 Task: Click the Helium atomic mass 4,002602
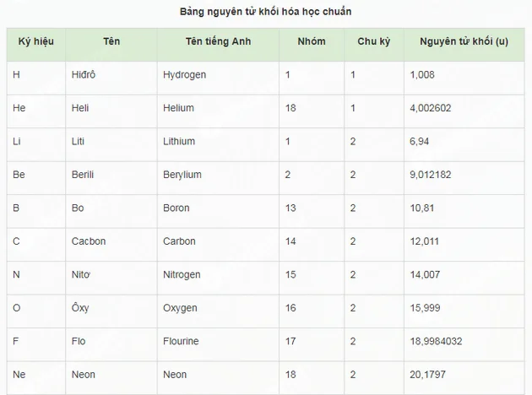(430, 108)
